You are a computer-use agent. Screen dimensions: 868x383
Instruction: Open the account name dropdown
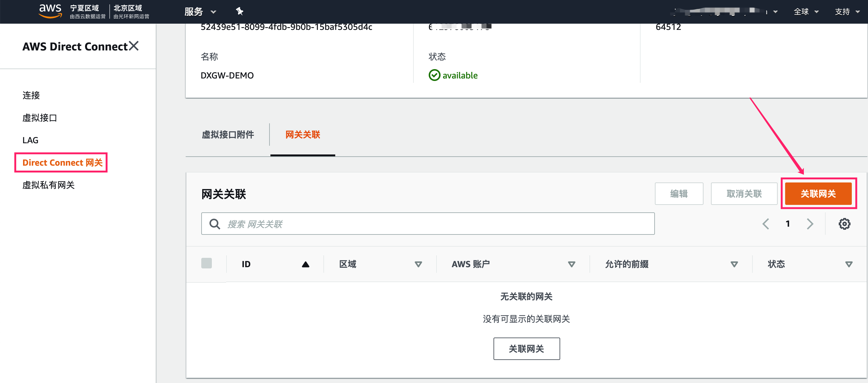coord(725,12)
